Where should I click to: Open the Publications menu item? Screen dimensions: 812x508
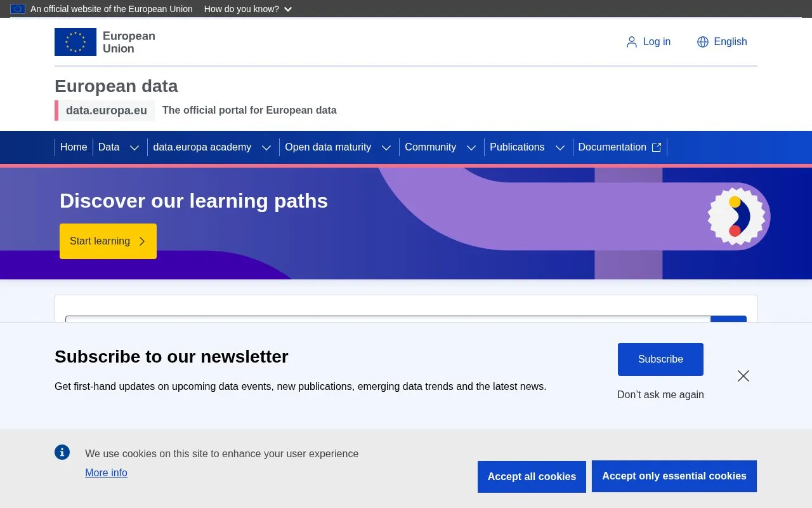click(517, 147)
